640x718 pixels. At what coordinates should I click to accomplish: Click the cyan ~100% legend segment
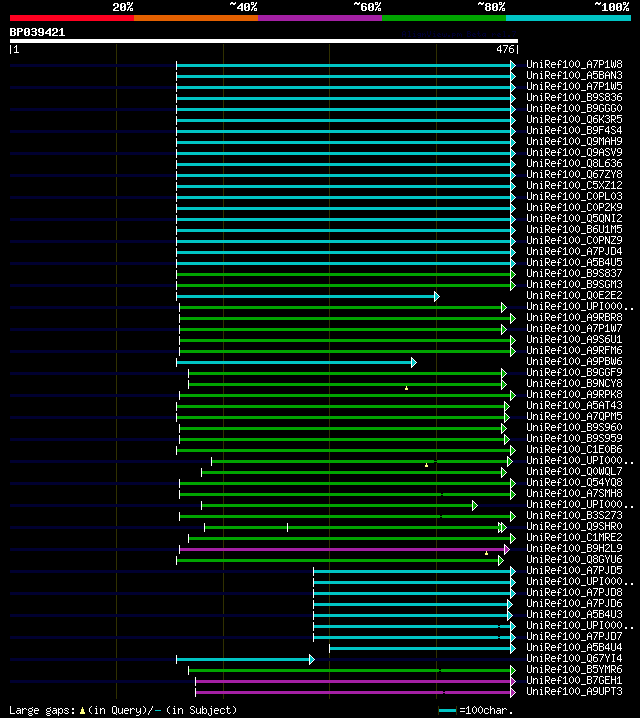569,18
